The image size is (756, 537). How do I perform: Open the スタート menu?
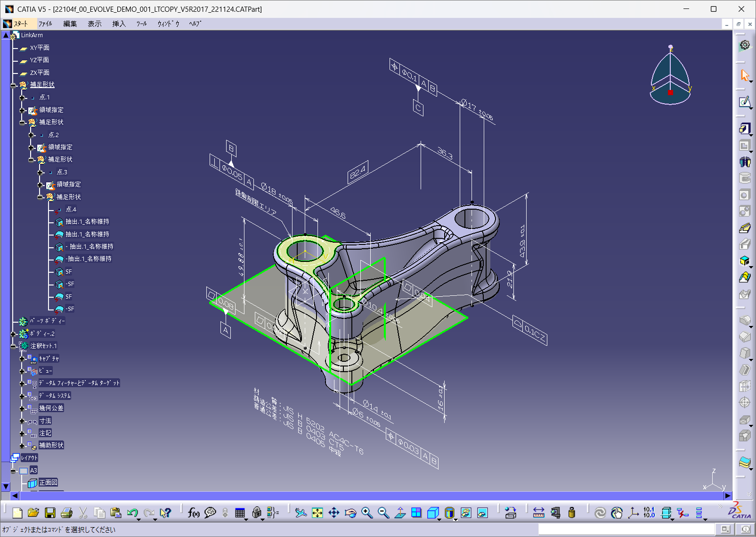(x=21, y=24)
